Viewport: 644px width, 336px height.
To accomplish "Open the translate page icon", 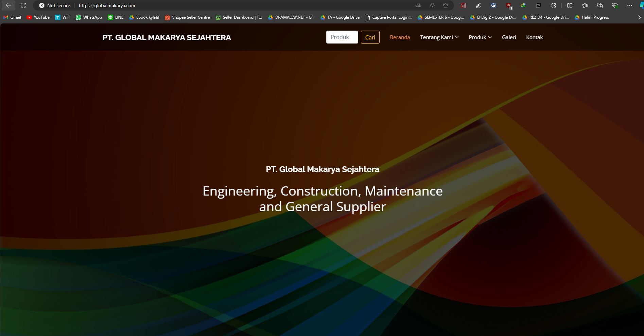I will click(x=418, y=5).
